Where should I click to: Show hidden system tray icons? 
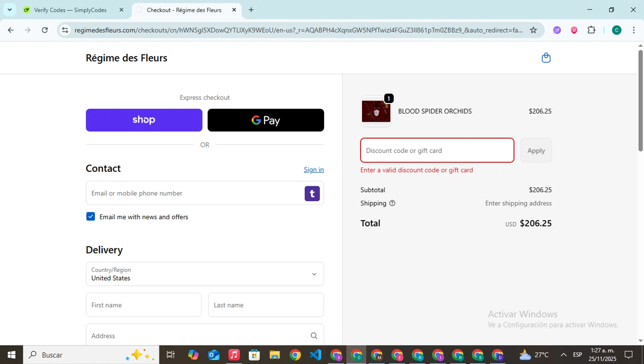(x=563, y=355)
